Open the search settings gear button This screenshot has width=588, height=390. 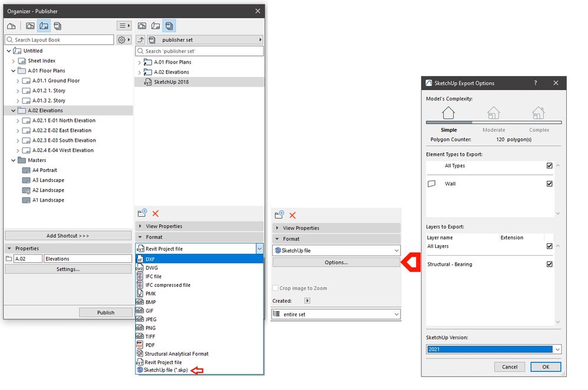[124, 39]
